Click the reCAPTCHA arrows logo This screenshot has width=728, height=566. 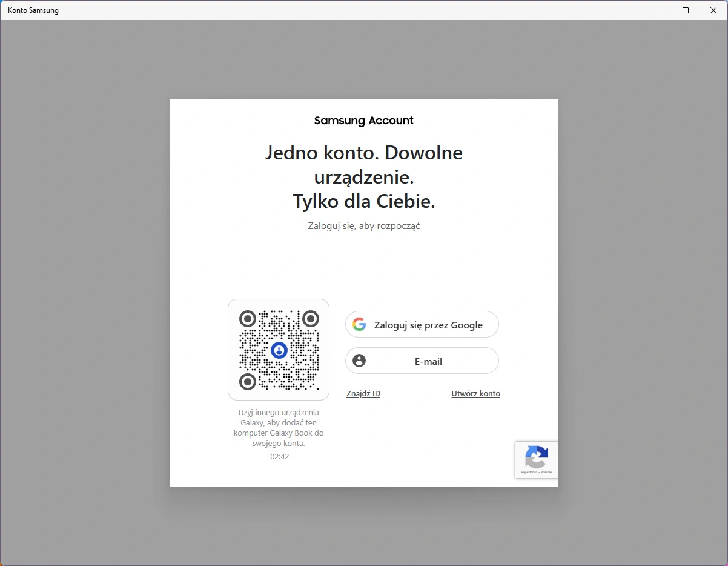tap(537, 457)
